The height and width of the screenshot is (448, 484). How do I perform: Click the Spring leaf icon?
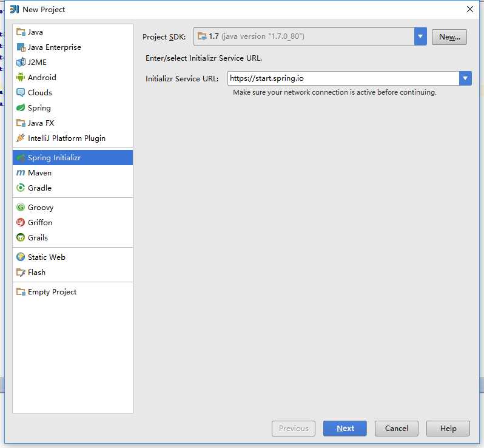coord(21,107)
